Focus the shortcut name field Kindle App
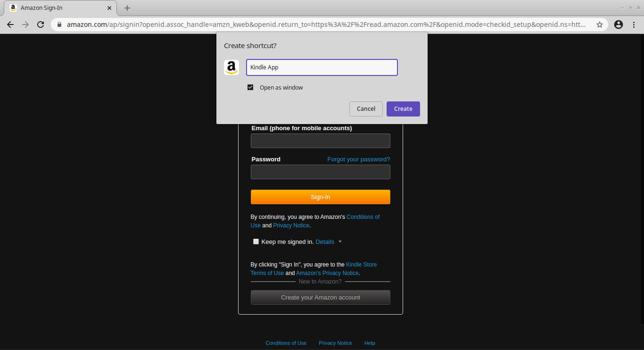The image size is (644, 350). (322, 67)
